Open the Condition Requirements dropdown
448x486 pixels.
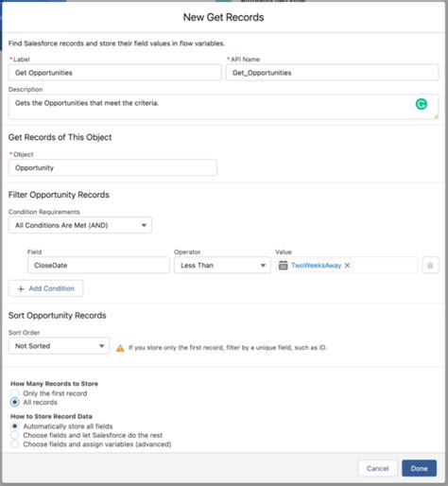point(80,225)
